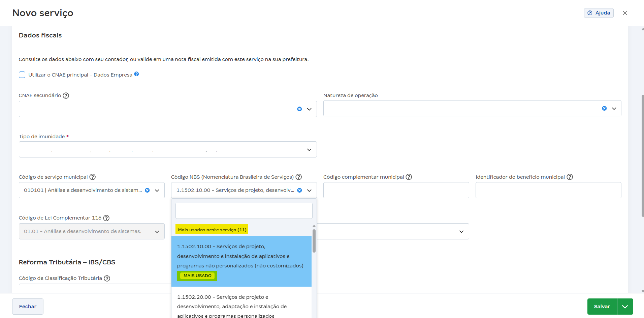
Task: Click the MAIS USADO badge
Action: tap(197, 276)
